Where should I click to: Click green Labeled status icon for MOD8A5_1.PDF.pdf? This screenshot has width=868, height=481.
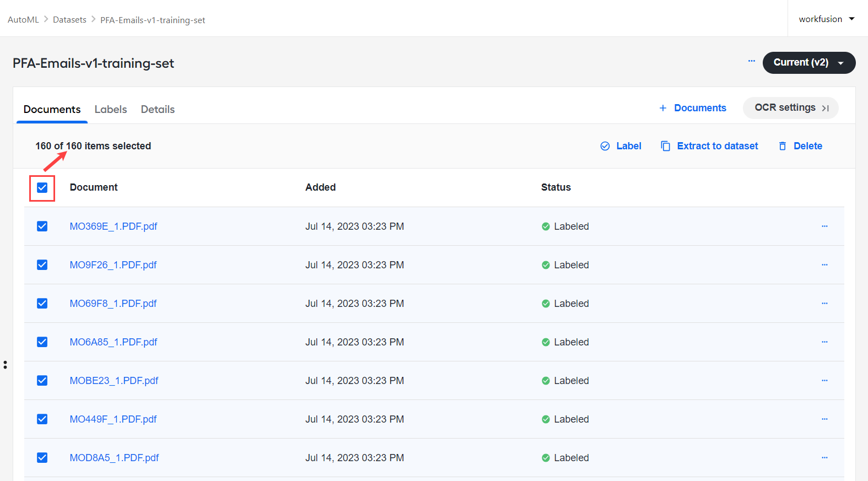(x=546, y=458)
